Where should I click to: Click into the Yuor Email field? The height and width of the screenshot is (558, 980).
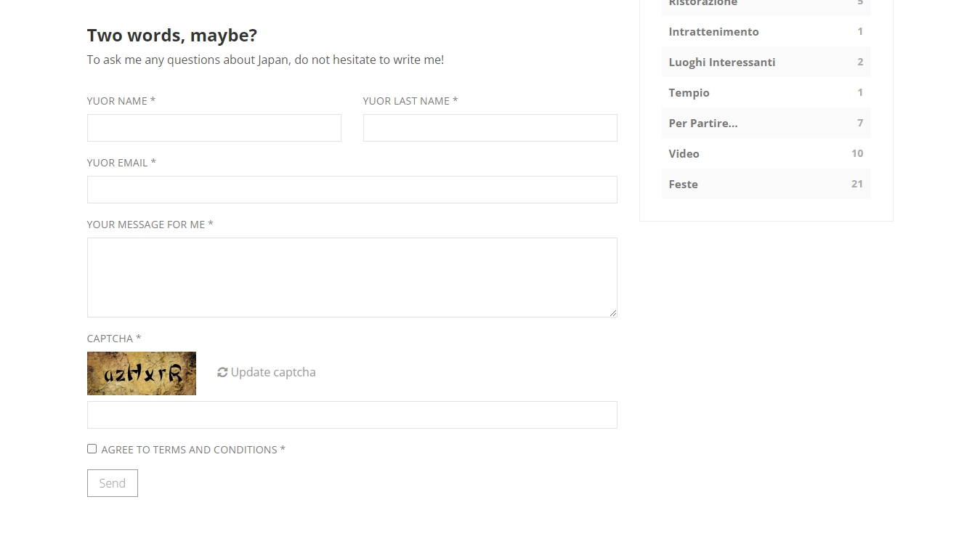pos(352,190)
